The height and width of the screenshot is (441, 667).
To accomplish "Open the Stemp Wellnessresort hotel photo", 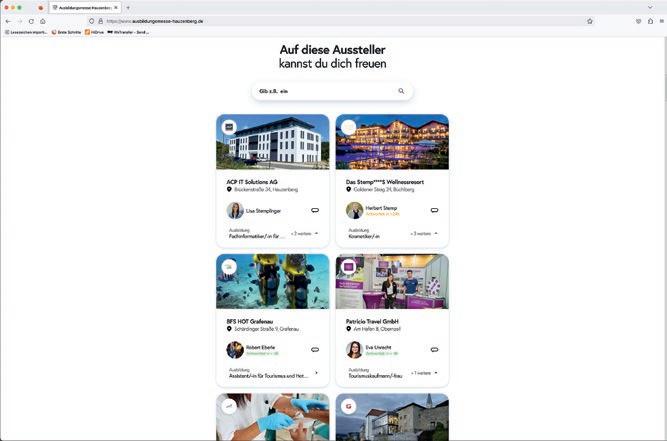I will (x=392, y=142).
